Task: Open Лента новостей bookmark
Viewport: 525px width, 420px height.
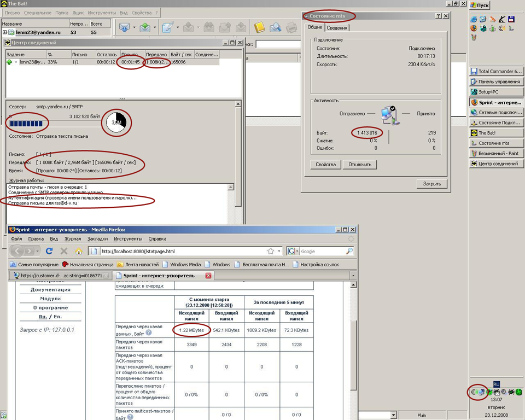Action: point(138,265)
